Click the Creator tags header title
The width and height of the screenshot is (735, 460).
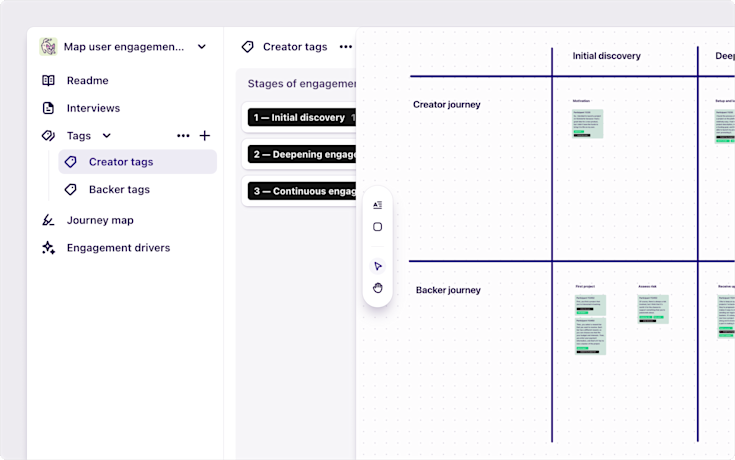(x=295, y=47)
